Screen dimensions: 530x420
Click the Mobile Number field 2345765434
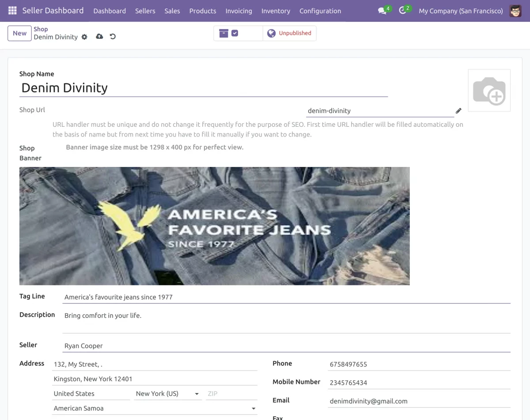419,383
